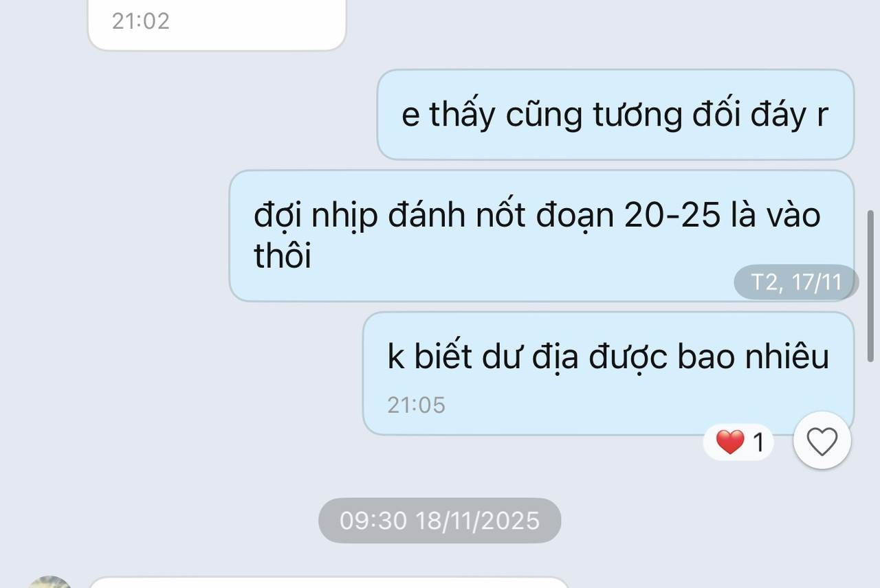Tap the outlined heart react button
The width and height of the screenshot is (880, 588).
[x=822, y=441]
